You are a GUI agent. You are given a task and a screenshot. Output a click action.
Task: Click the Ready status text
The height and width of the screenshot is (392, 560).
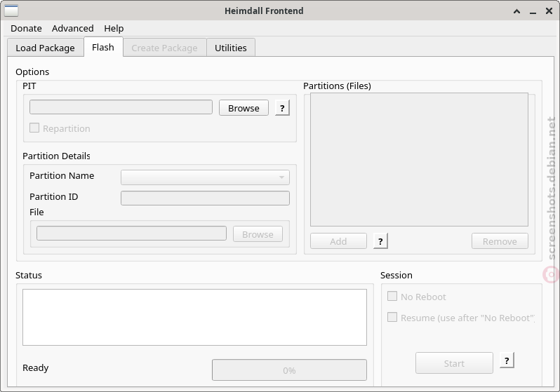pyautogui.click(x=35, y=367)
